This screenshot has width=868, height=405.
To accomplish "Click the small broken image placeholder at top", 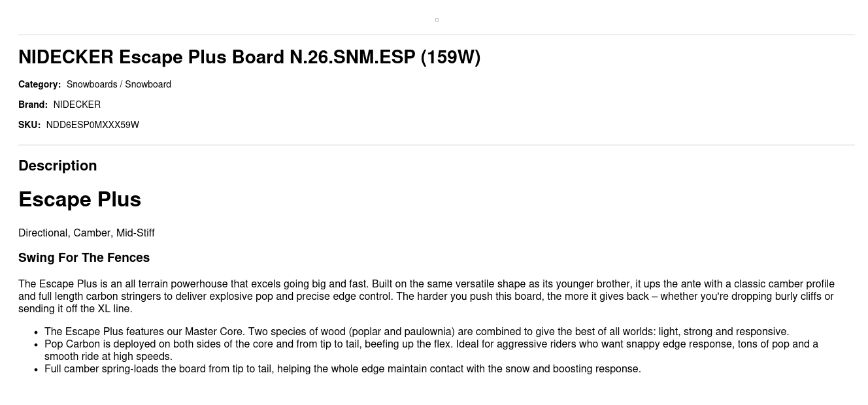I will (437, 20).
